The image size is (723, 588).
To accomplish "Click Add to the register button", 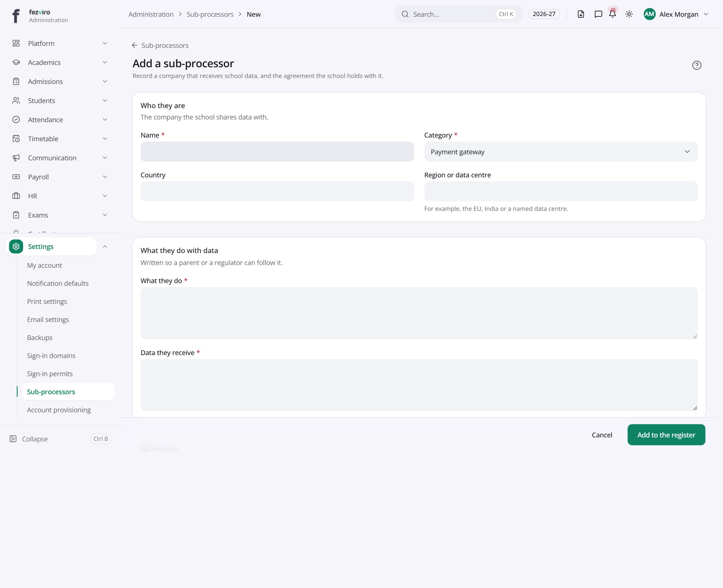I will point(666,435).
